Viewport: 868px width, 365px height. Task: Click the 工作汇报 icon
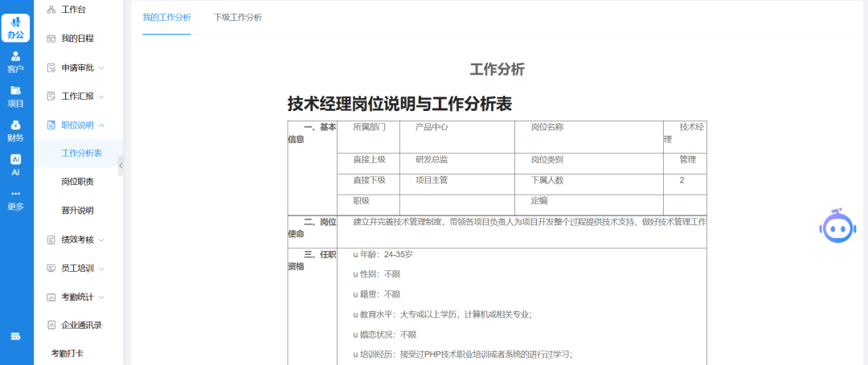(x=51, y=96)
